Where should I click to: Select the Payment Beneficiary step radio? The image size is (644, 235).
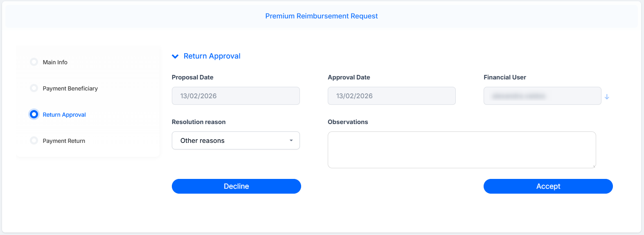pos(34,88)
